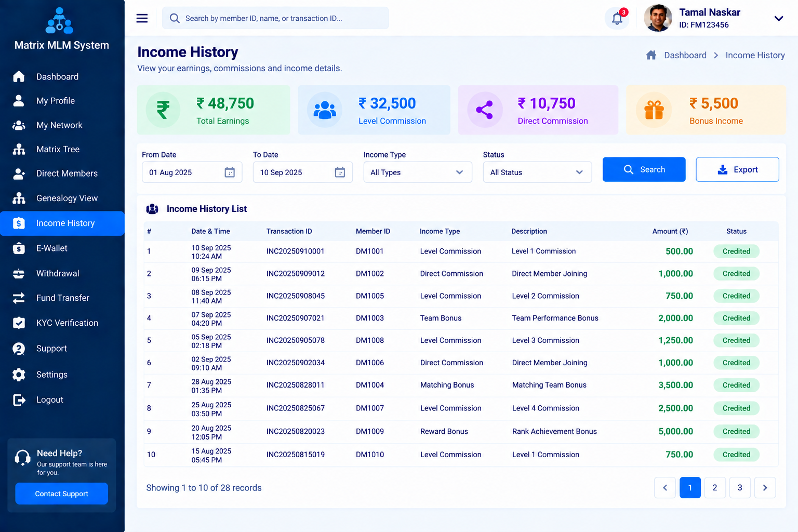Screen dimensions: 798x532
Task: Click the Direct Commission share icon
Action: point(485,110)
